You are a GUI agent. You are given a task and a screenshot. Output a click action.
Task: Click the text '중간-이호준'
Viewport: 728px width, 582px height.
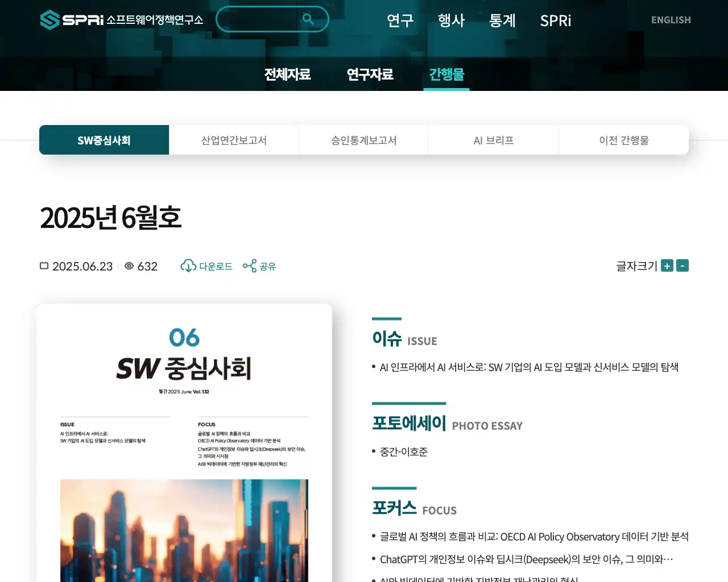coord(404,452)
